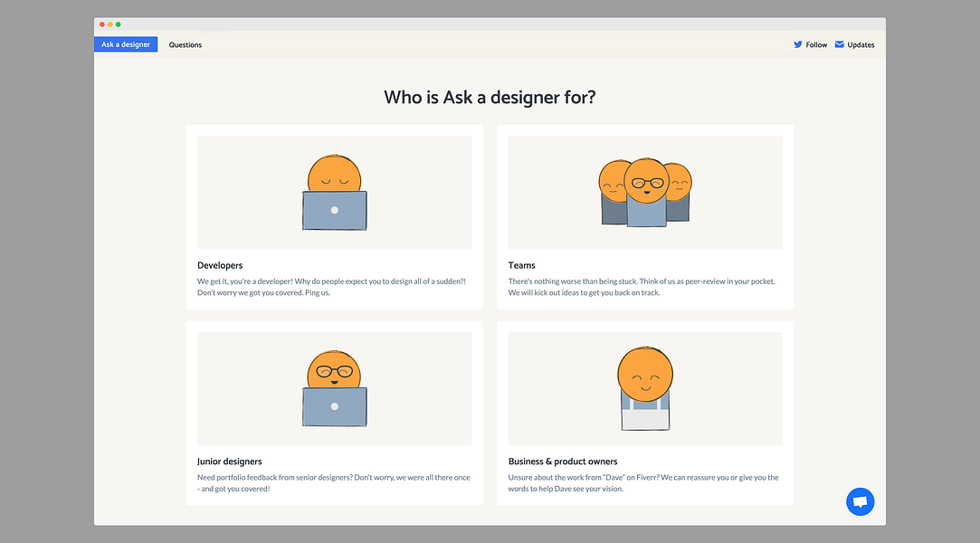Select the Teams group illustration
This screenshot has height=543, width=980.
[645, 193]
